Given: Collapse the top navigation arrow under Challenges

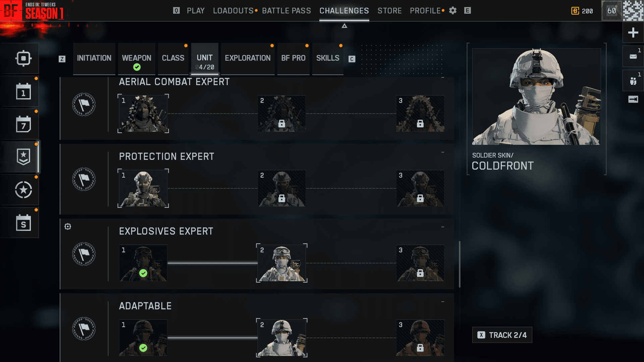Looking at the screenshot, I should coord(344,26).
